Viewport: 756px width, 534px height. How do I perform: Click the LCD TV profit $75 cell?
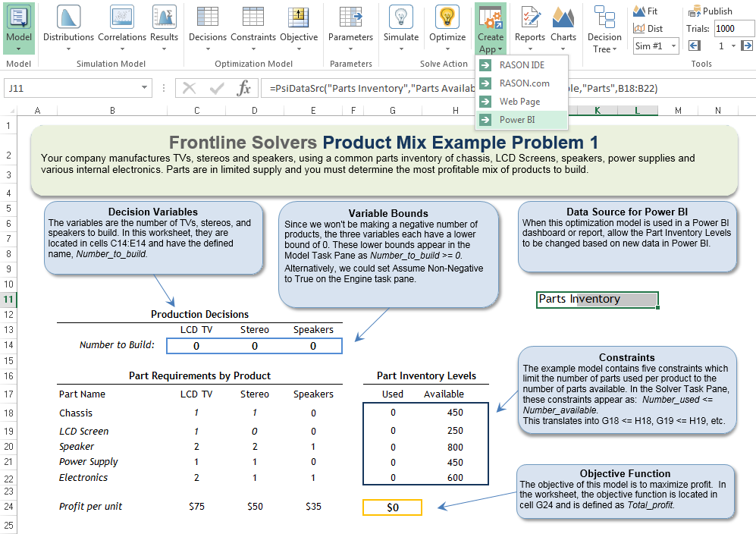click(x=196, y=507)
